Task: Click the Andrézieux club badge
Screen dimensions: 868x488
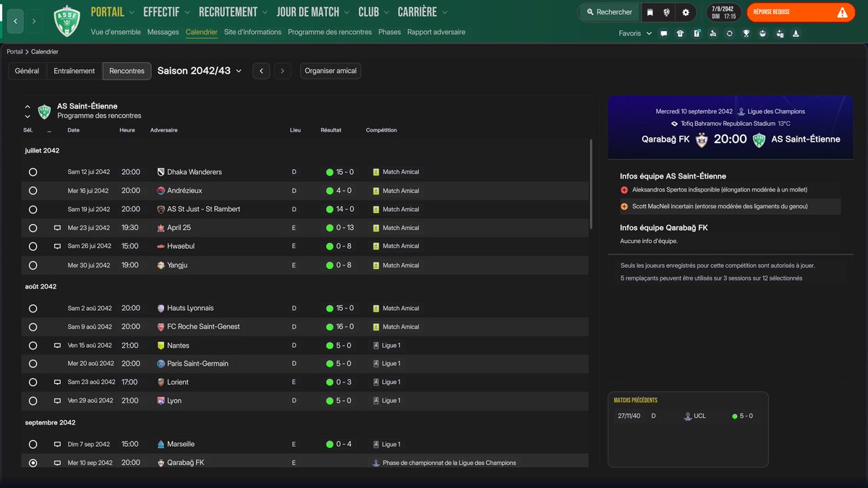Action: click(161, 191)
